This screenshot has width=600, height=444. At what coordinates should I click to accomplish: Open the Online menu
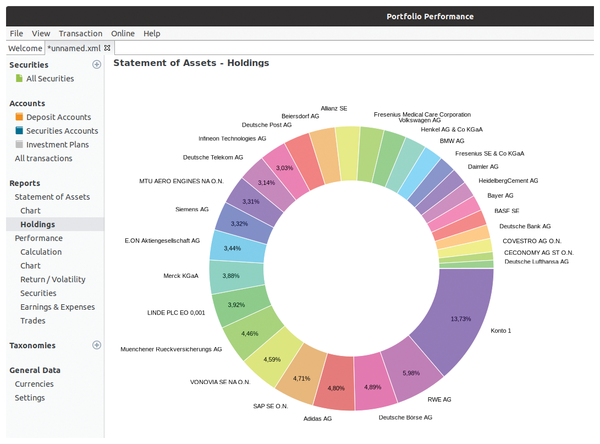123,33
